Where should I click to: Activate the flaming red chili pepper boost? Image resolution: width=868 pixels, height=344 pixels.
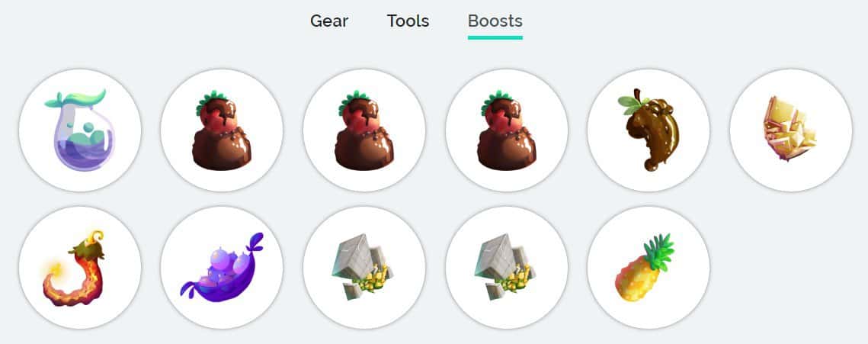80,268
